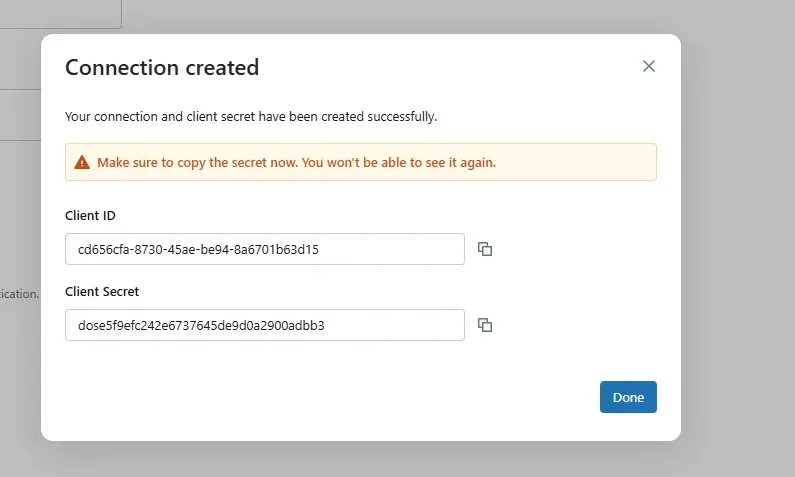Close the Connection created dialog

pos(649,66)
